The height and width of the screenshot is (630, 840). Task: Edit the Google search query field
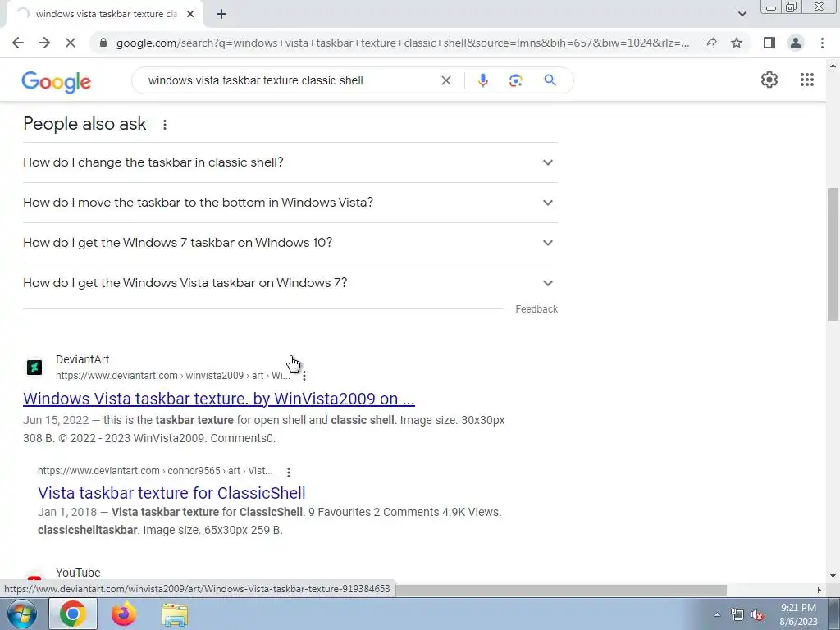coord(290,80)
